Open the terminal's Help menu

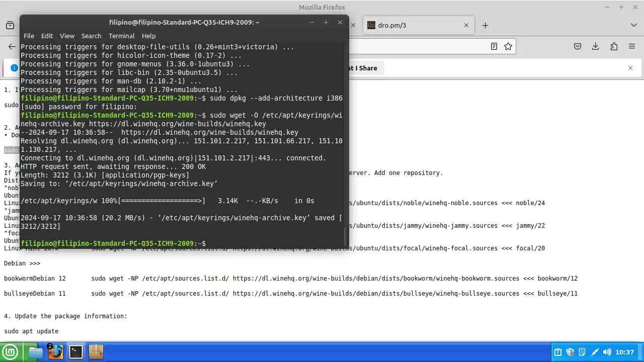[x=148, y=36]
